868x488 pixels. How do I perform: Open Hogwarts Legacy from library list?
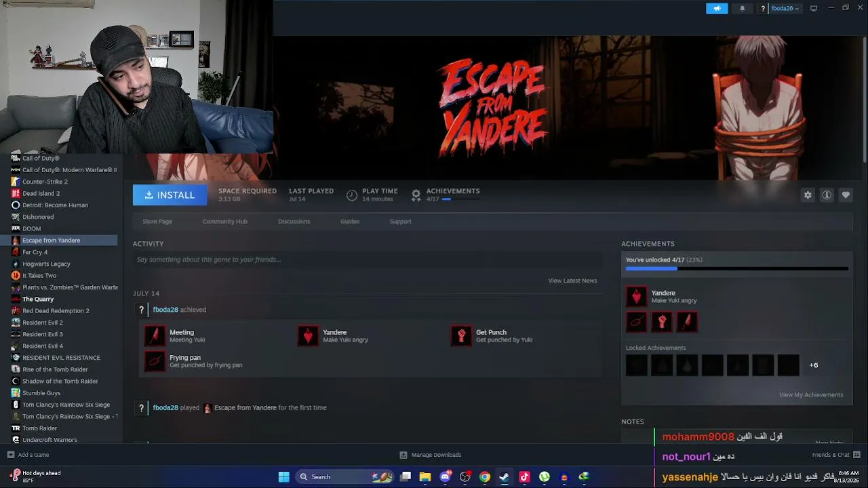[46, 264]
